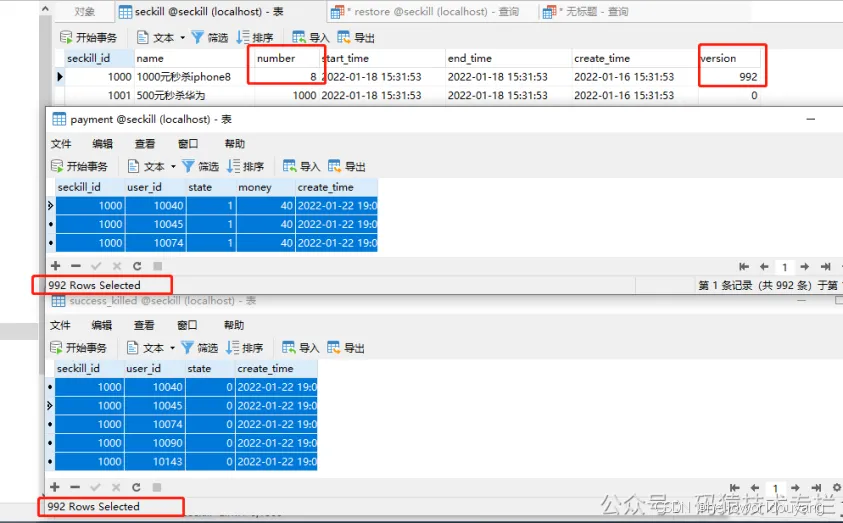The height and width of the screenshot is (523, 843).
Task: Select the cell 1000元秒杀iphone8
Action: [x=194, y=77]
